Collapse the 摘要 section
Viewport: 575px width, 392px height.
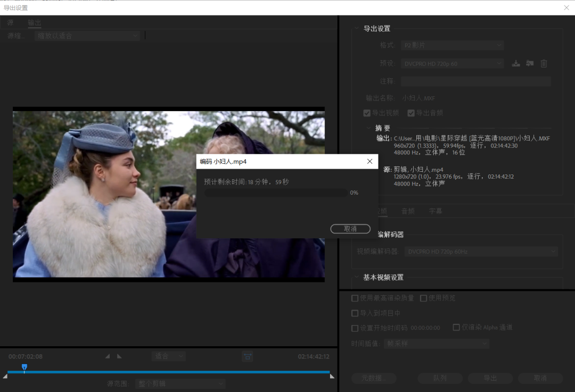(x=368, y=128)
